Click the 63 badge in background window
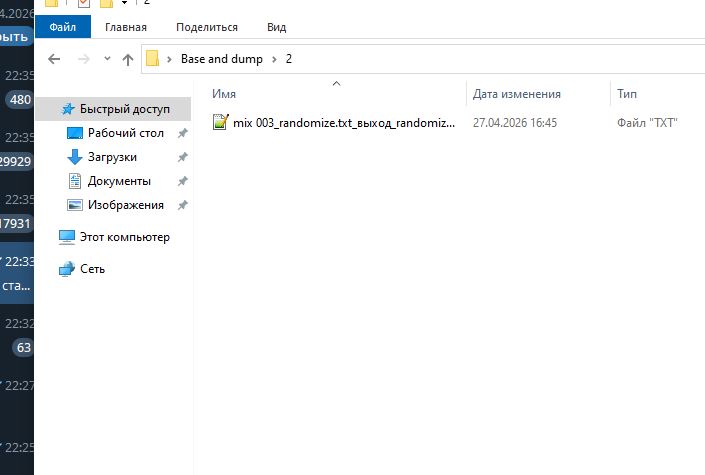 23,347
